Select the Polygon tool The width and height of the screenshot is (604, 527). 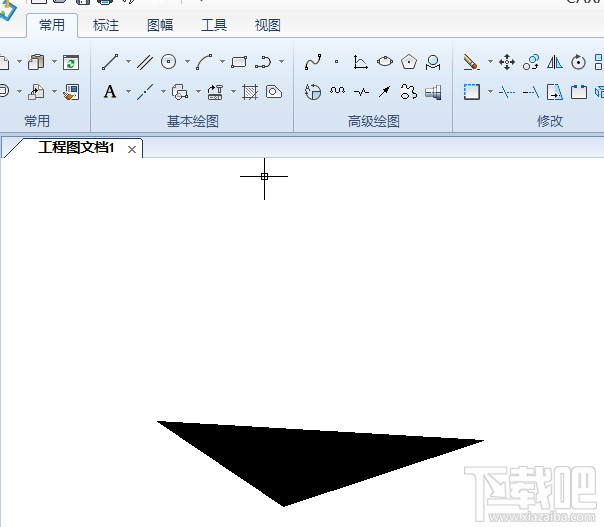[408, 62]
